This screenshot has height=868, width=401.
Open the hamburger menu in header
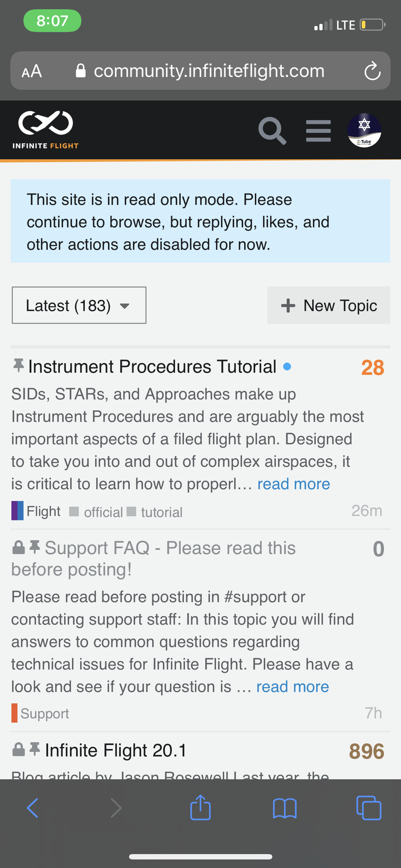318,130
